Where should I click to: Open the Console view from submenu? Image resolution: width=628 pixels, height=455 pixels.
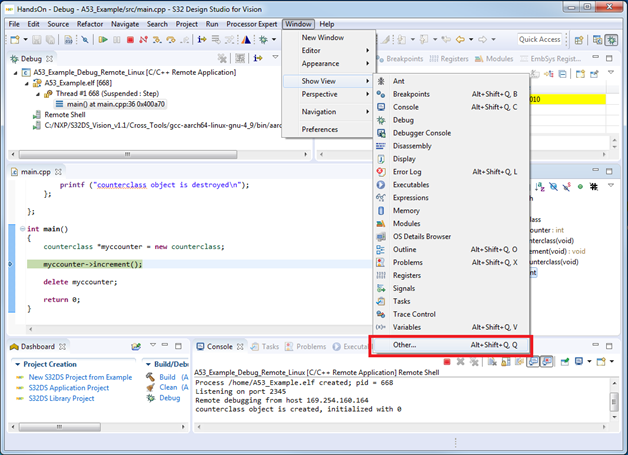(x=451, y=107)
